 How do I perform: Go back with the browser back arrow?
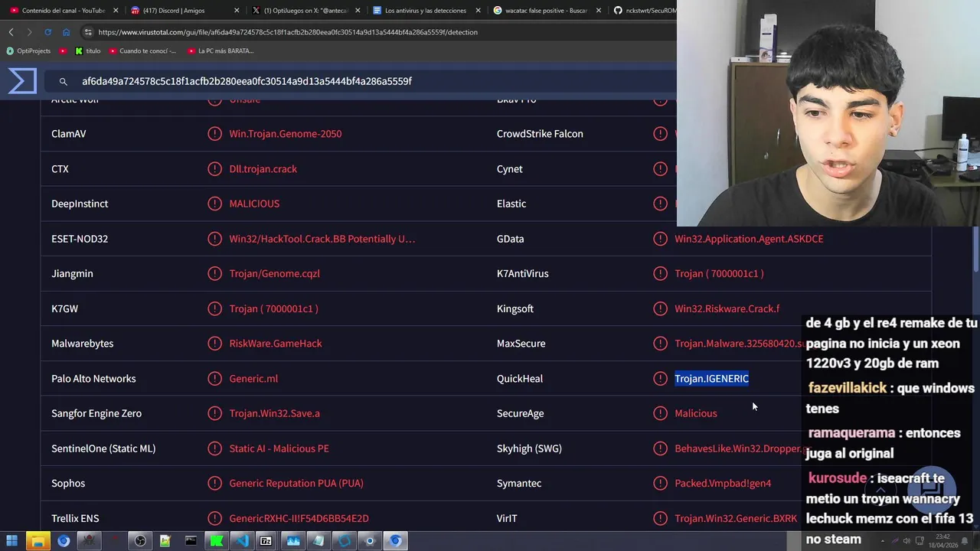pos(11,32)
